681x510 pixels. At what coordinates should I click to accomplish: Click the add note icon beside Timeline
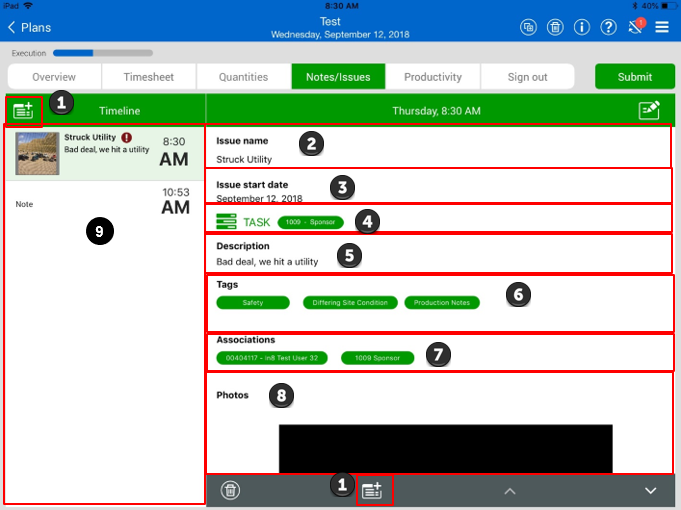coord(23,110)
